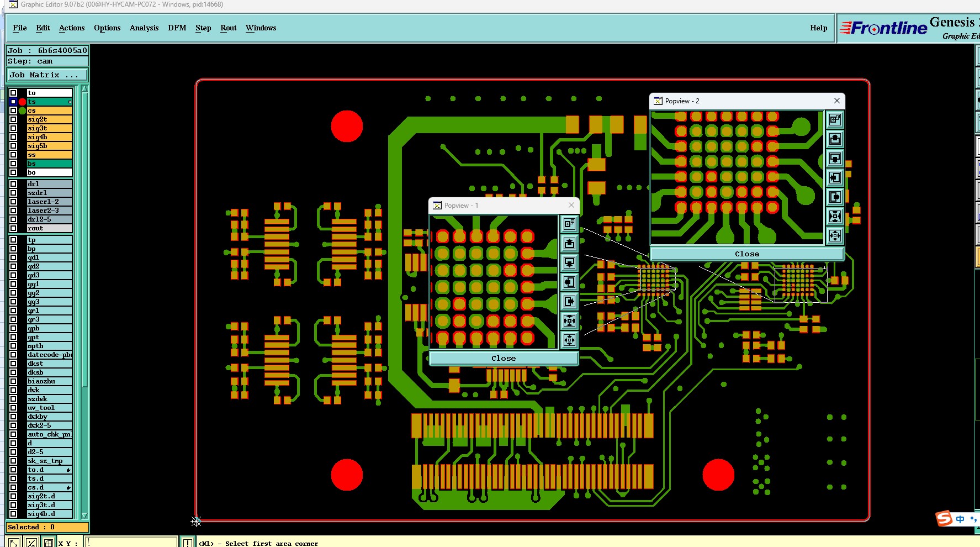The height and width of the screenshot is (547, 980).
Task: Open the Windows menu
Action: pos(261,28)
